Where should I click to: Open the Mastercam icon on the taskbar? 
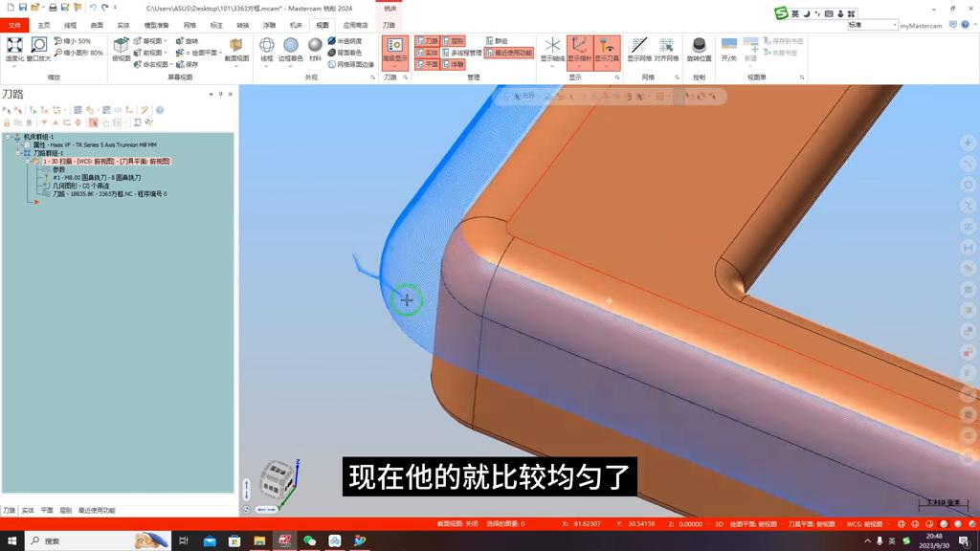click(x=284, y=540)
